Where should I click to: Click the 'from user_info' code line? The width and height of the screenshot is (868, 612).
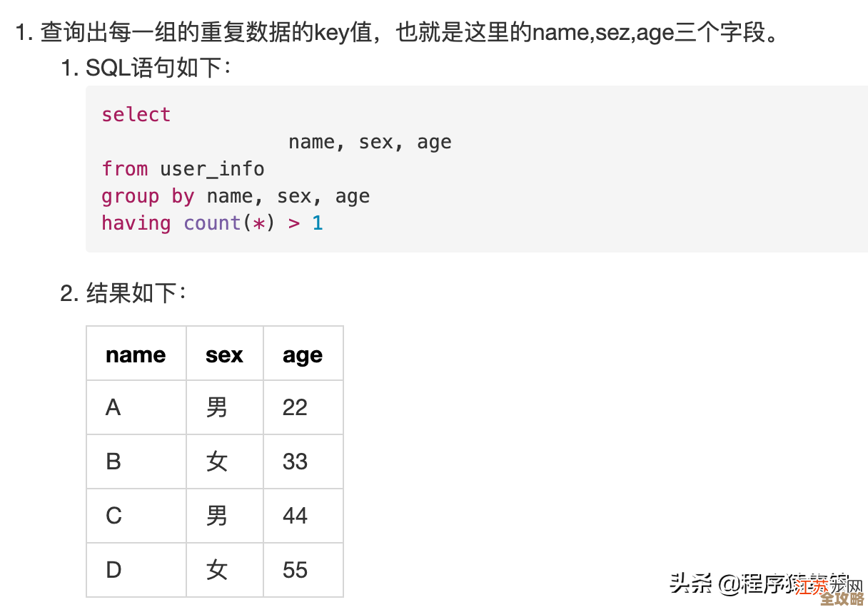(x=183, y=169)
